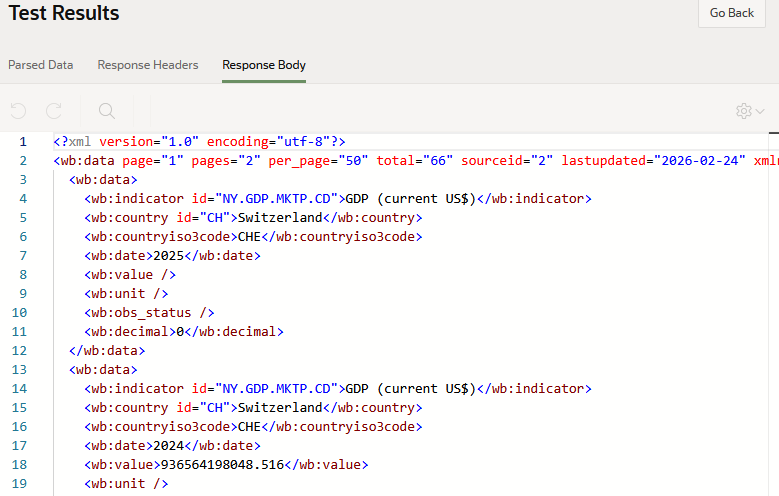
Task: Switch to the Parsed Data tab
Action: (41, 65)
